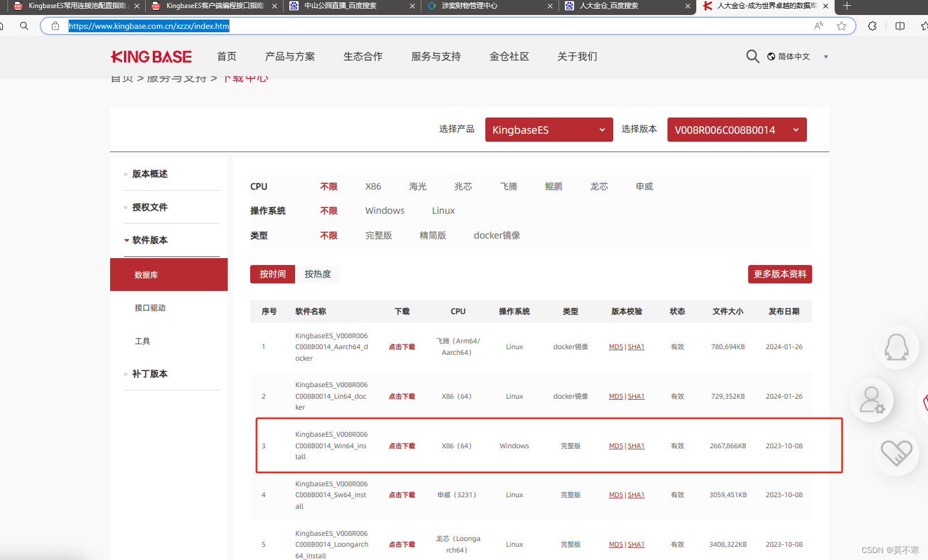The width and height of the screenshot is (928, 560).
Task: Switch to 中山公园直播_百度搜索 tab
Action: tap(351, 6)
